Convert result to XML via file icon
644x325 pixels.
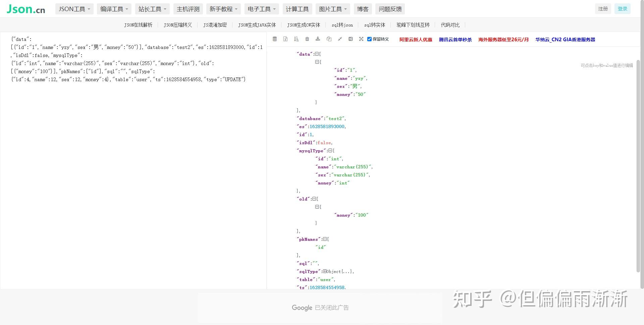point(285,39)
